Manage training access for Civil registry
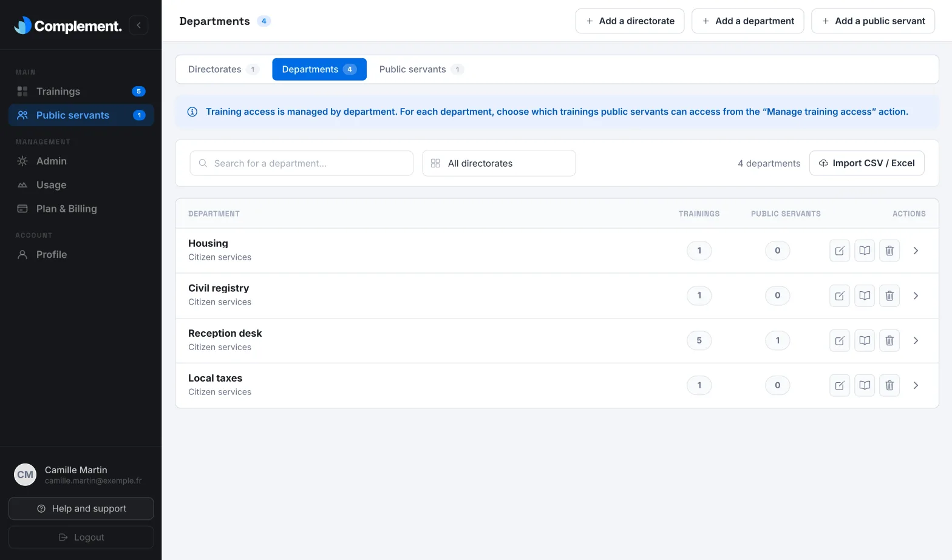The image size is (952, 560). [x=865, y=295]
